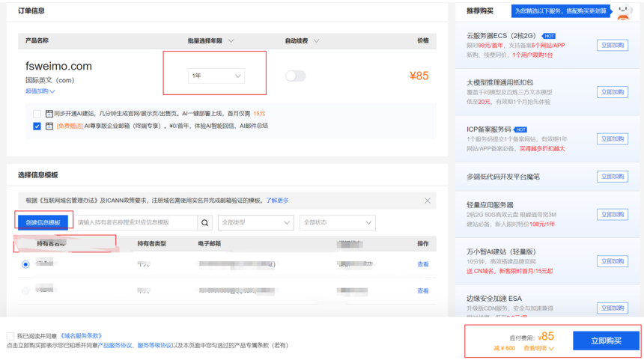Click 查看 for the first template row

point(422,264)
